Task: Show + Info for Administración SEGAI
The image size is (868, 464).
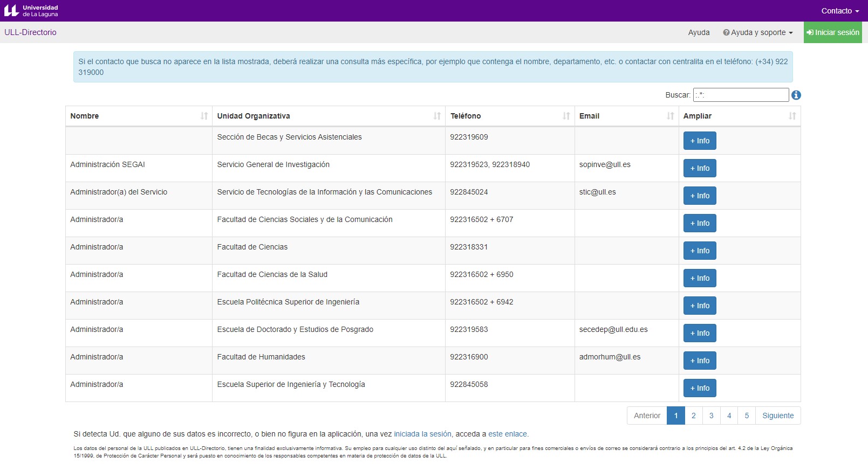Action: click(700, 168)
